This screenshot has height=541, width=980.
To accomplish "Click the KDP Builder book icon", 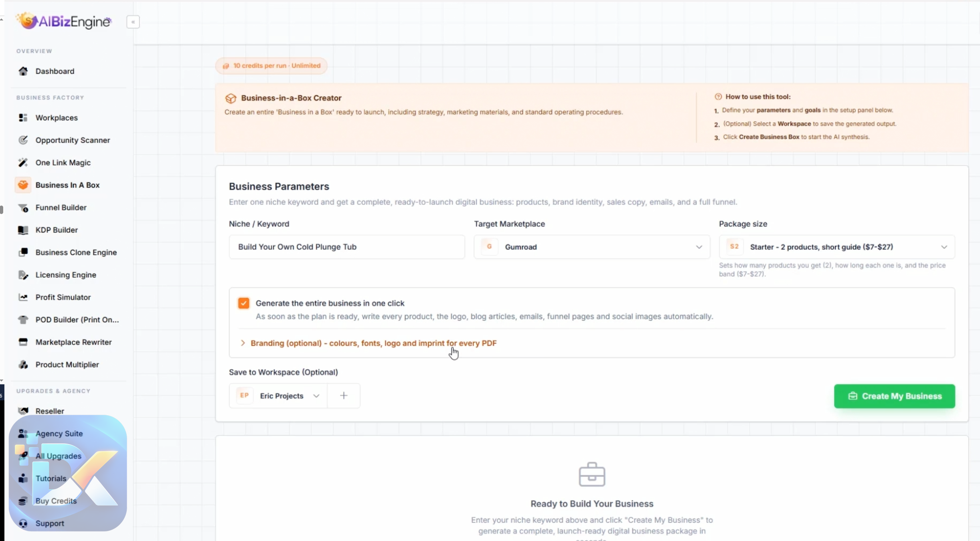I will point(23,230).
